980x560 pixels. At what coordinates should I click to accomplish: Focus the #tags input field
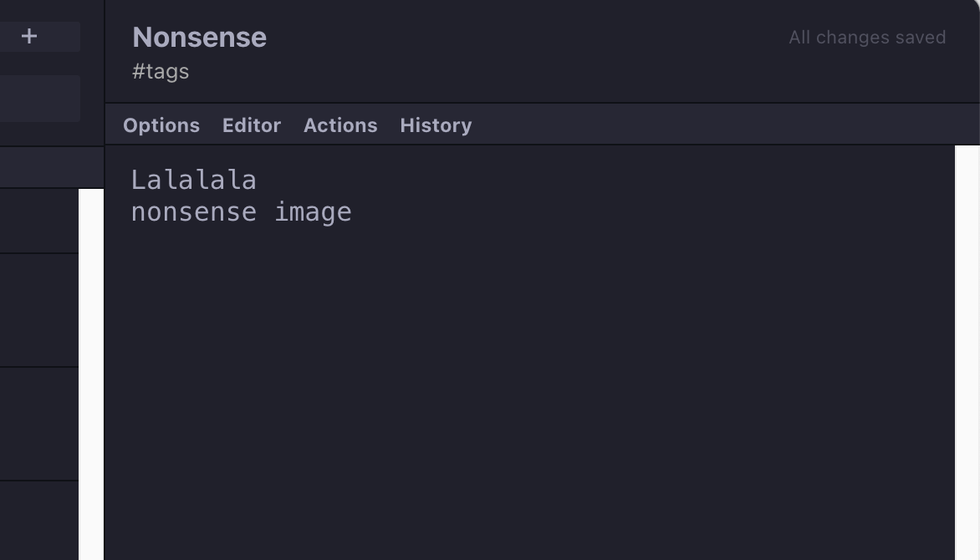point(161,72)
